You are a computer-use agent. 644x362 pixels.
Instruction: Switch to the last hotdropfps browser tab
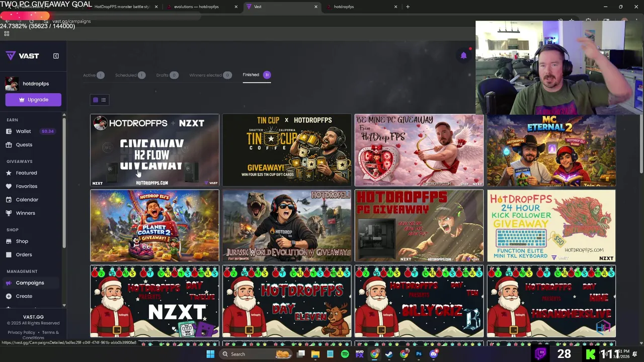(x=362, y=7)
